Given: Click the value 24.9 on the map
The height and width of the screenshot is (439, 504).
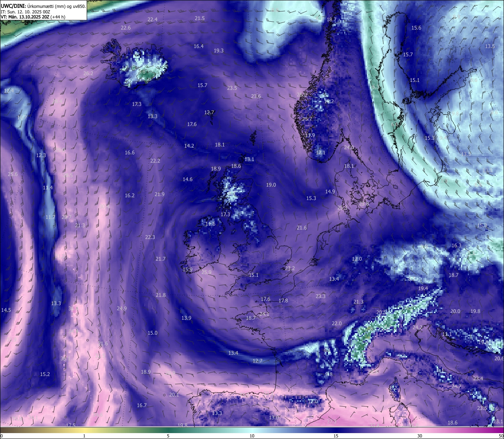Looking at the screenshot, I should [x=122, y=308].
